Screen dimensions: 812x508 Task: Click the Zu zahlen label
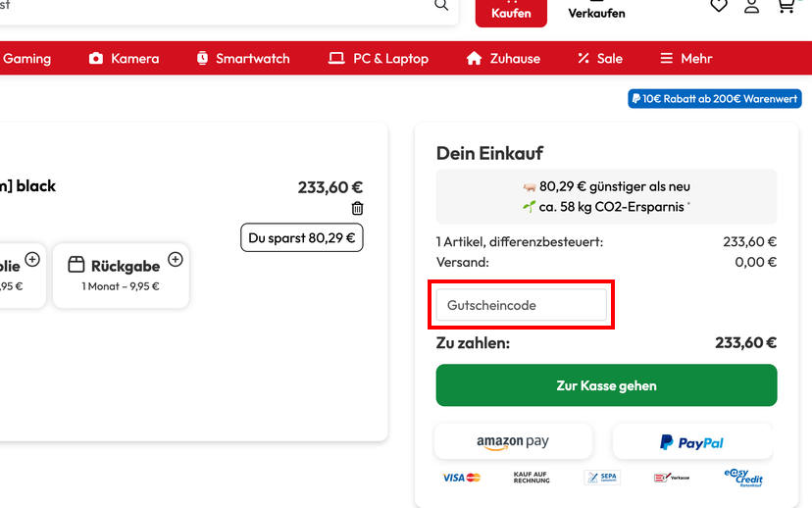[x=473, y=343]
